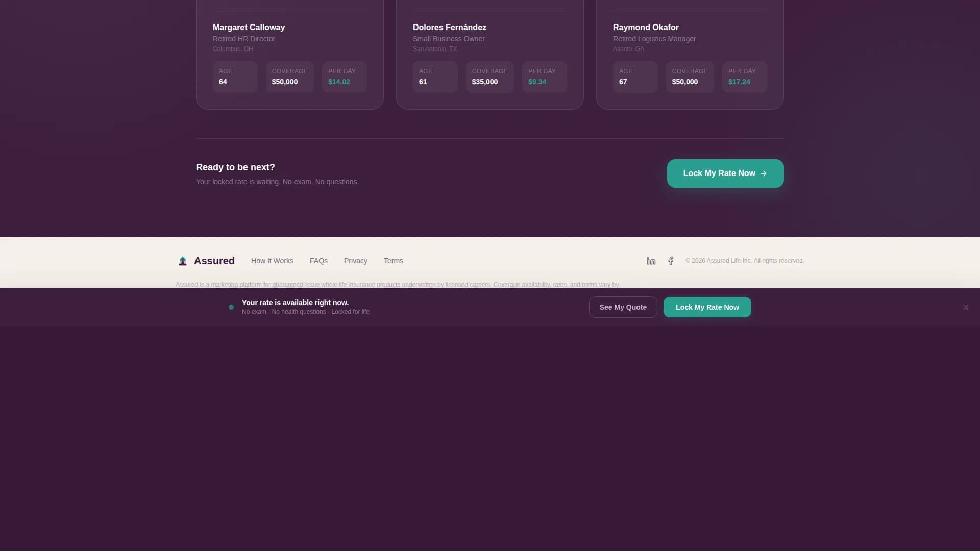Open the Terms page
This screenshot has height=551, width=980.
pos(393,261)
